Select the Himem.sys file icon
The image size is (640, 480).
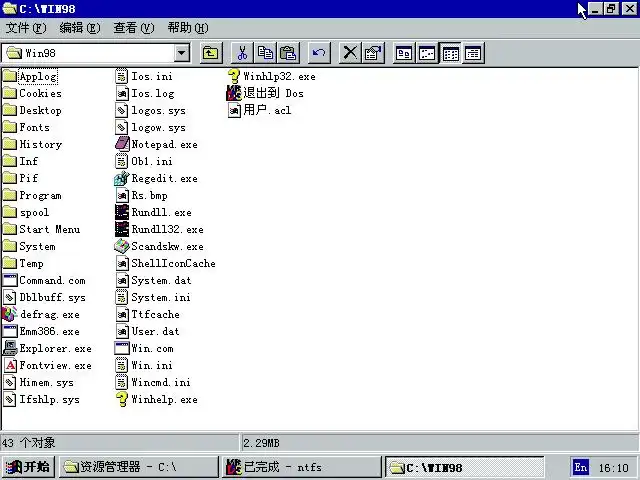[x=10, y=382]
